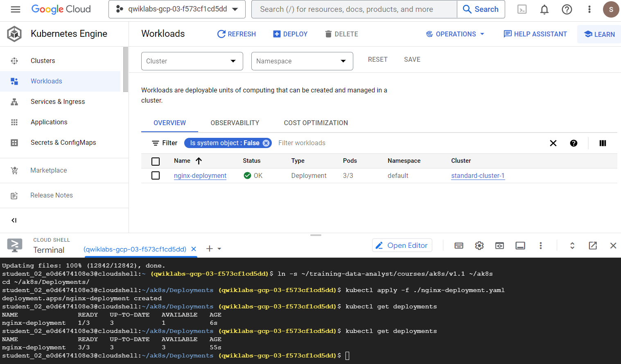Expand the Operations dropdown menu
Image resolution: width=621 pixels, height=364 pixels.
(455, 34)
